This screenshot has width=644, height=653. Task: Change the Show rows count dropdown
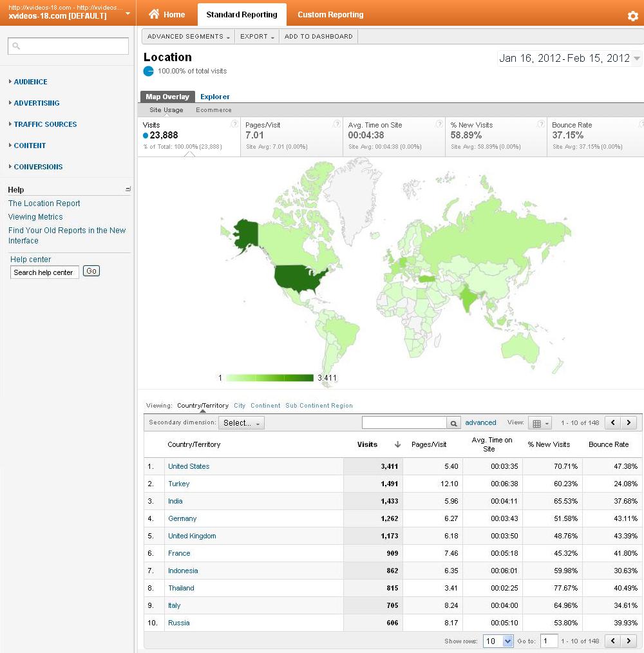[x=498, y=641]
